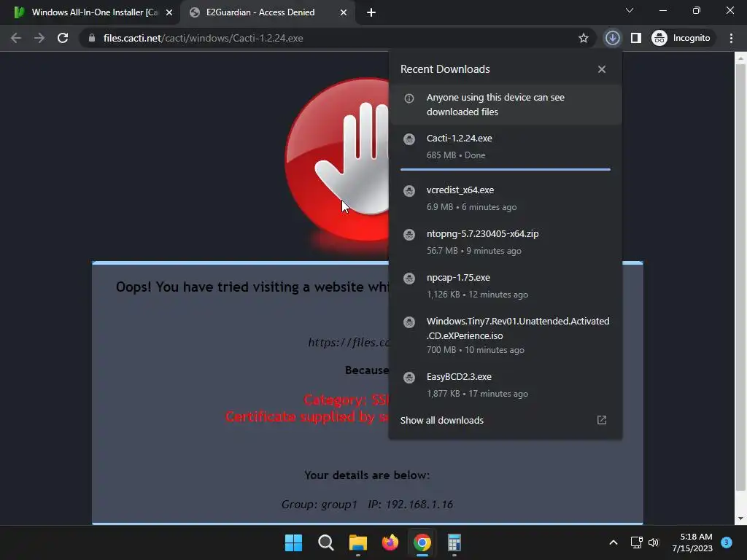Open File Explorer from taskbar
This screenshot has height=560, width=747.
[x=357, y=542]
